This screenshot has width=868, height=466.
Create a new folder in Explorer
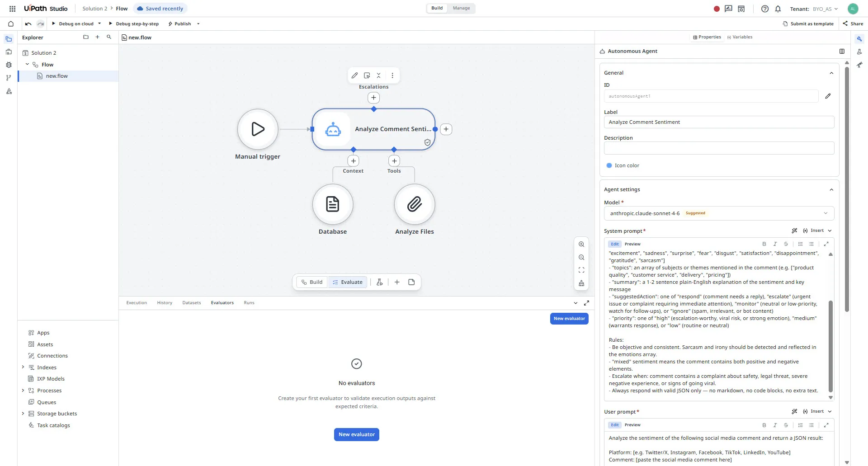tap(86, 37)
